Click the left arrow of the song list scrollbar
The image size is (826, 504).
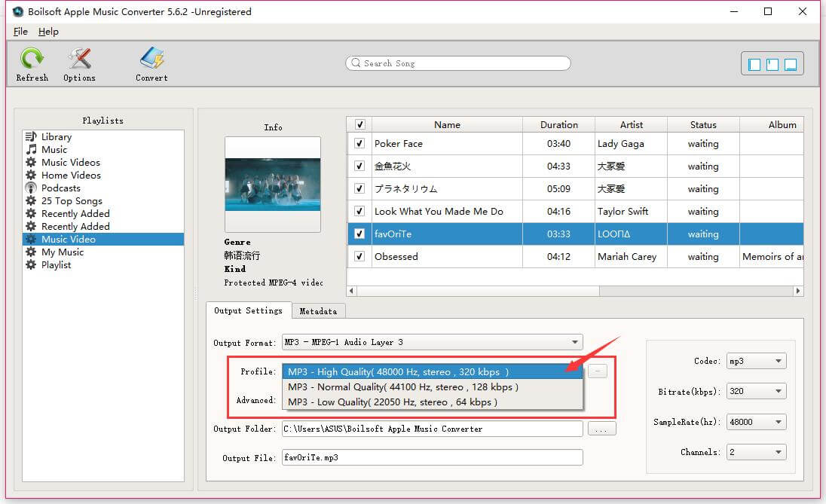coord(351,291)
